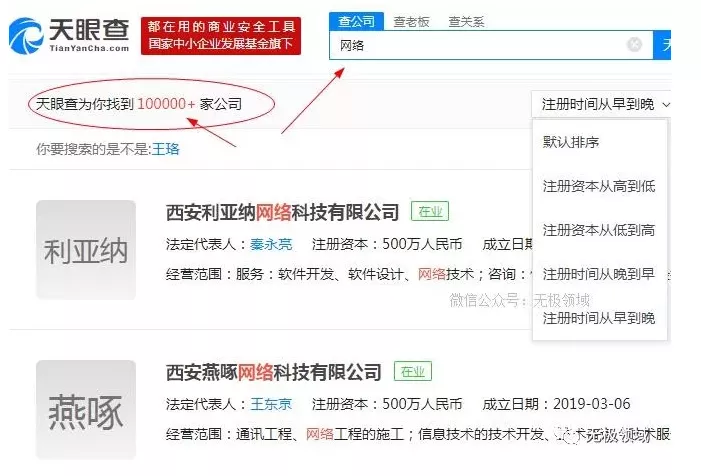Choose 注册资本从高到低 sort option
Viewport: 701px width, 476px height.
point(599,186)
